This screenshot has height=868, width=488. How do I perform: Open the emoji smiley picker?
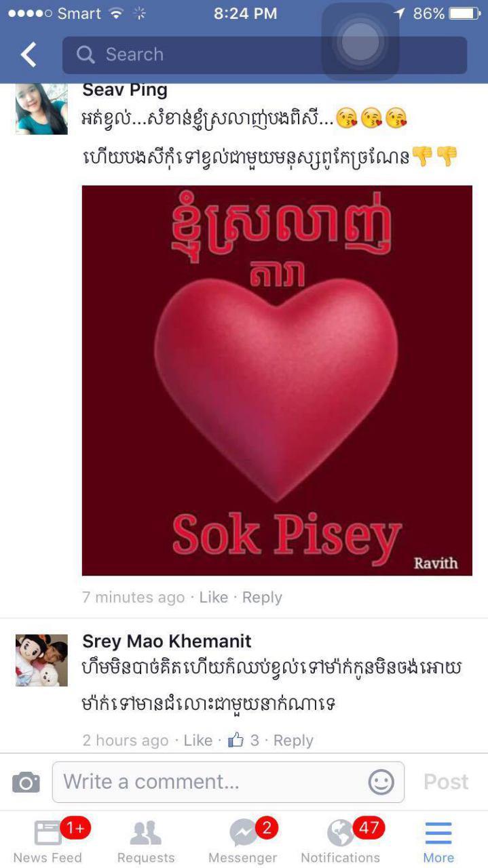click(381, 782)
